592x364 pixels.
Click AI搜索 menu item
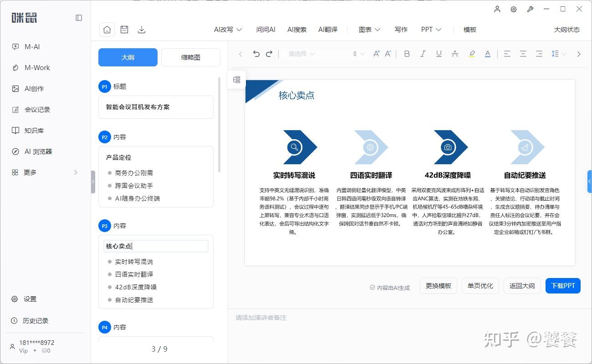(x=297, y=30)
